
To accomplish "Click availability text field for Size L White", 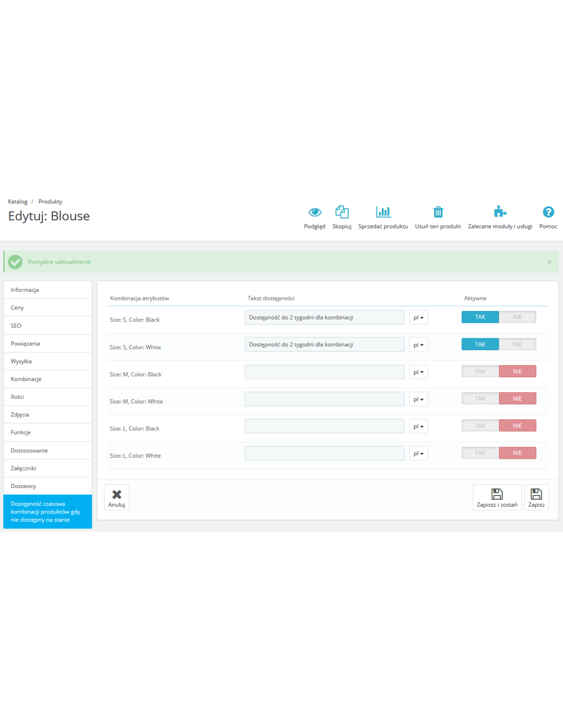I will coord(324,454).
